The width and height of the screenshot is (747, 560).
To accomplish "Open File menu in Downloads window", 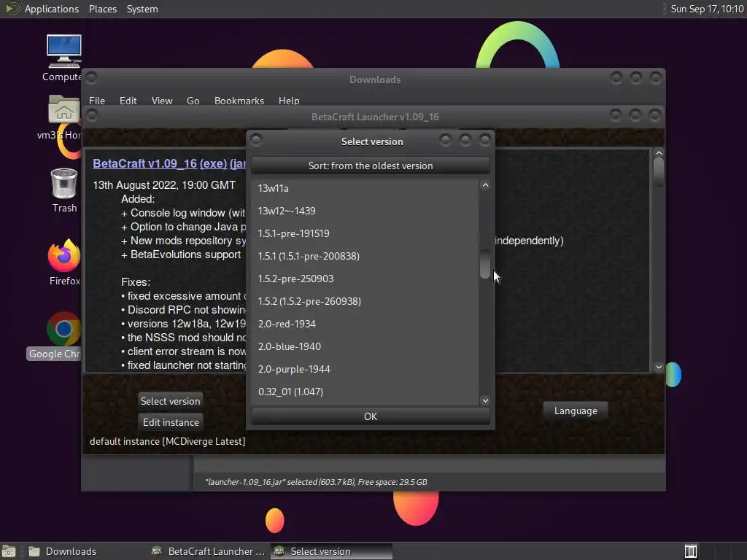I will 97,101.
